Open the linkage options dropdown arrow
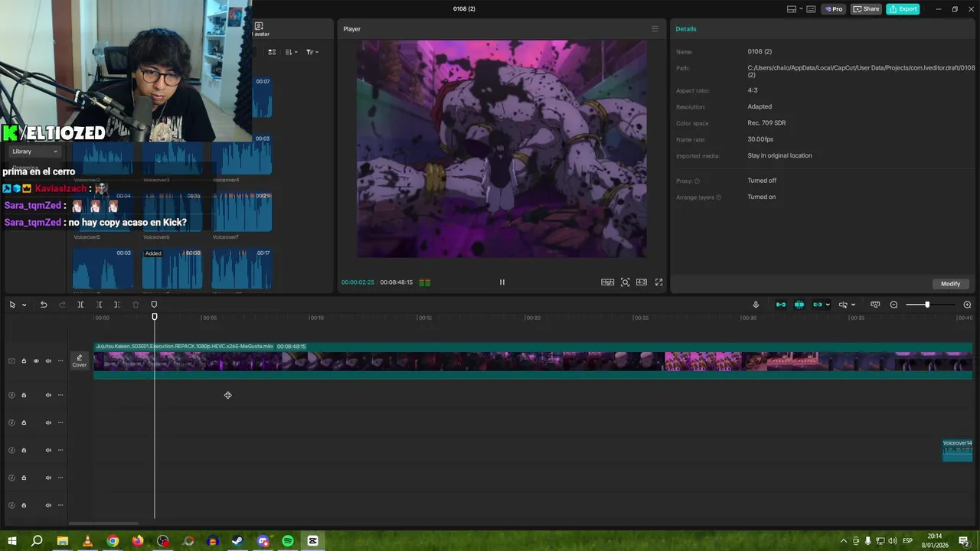Image resolution: width=980 pixels, height=551 pixels. coord(828,305)
